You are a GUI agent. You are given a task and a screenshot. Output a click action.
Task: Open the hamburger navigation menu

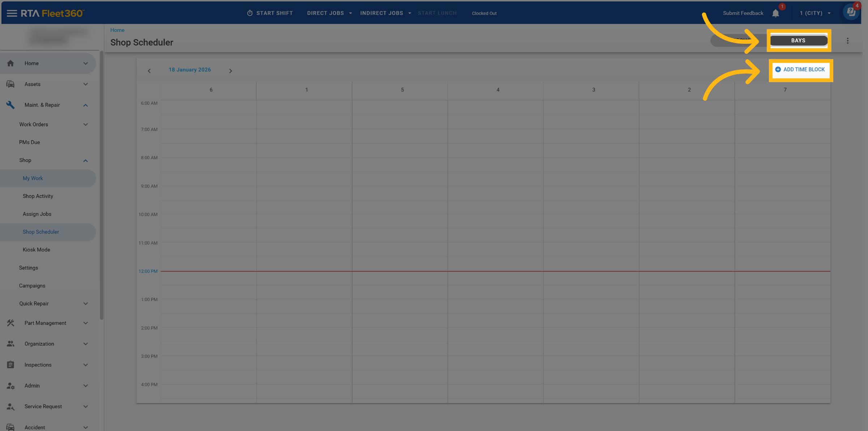click(x=12, y=13)
